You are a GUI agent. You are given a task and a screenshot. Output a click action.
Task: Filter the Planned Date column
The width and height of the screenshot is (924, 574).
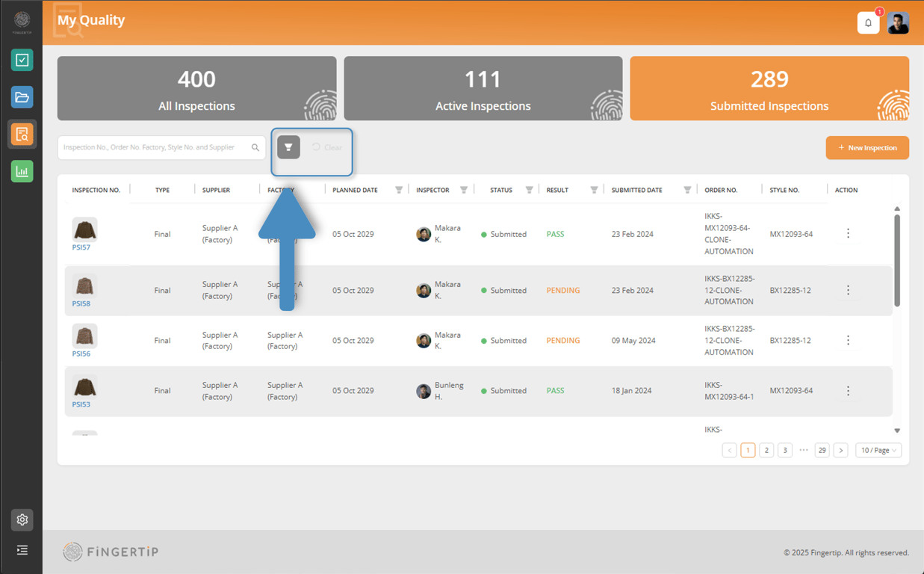[x=399, y=190]
